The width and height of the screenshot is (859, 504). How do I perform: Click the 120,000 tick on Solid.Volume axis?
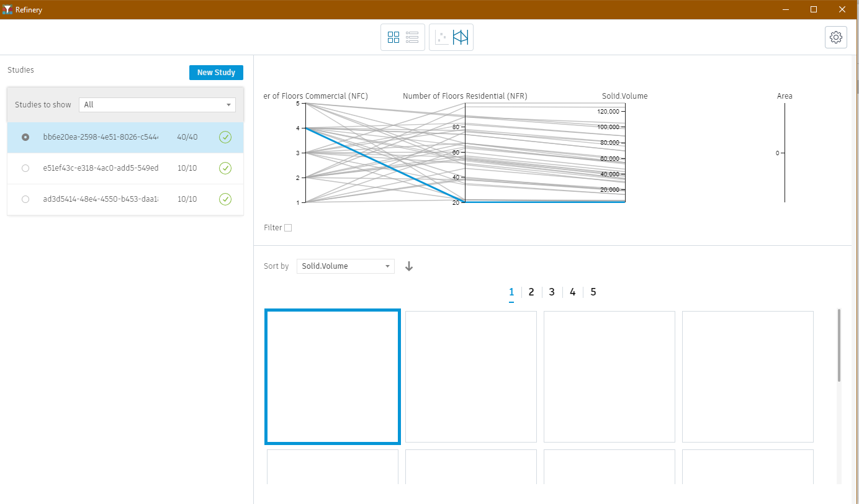(x=608, y=112)
